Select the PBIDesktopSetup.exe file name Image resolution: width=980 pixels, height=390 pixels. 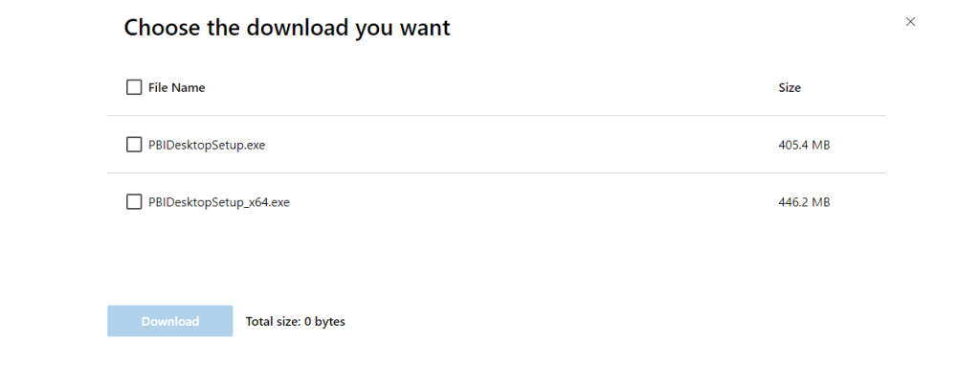click(x=207, y=145)
